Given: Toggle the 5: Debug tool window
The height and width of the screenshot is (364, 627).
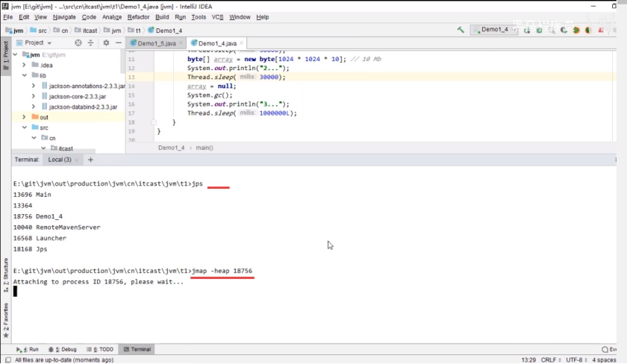Looking at the screenshot, I should [63, 349].
